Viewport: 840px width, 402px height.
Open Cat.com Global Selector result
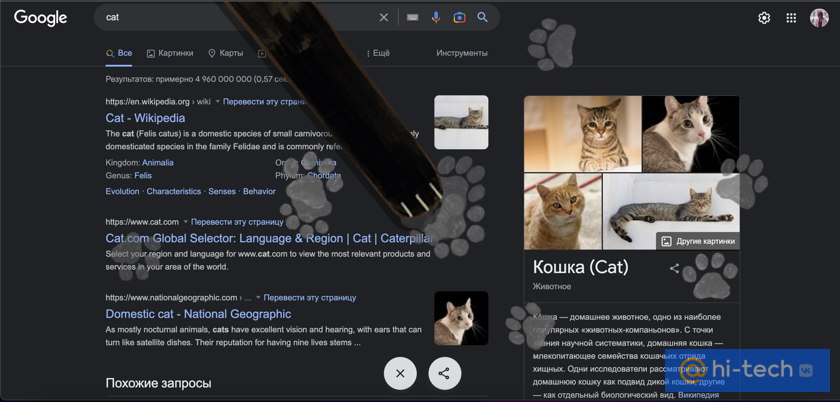tap(269, 239)
